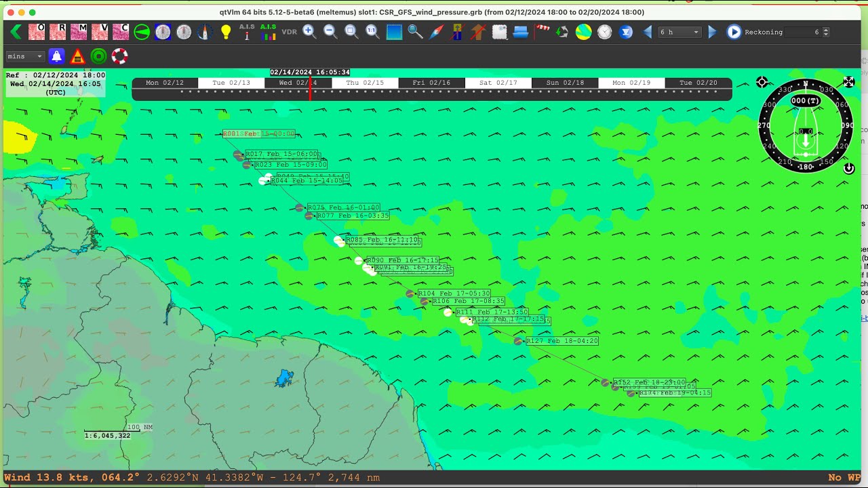
Task: Click the green back arrow icon
Action: (x=16, y=32)
